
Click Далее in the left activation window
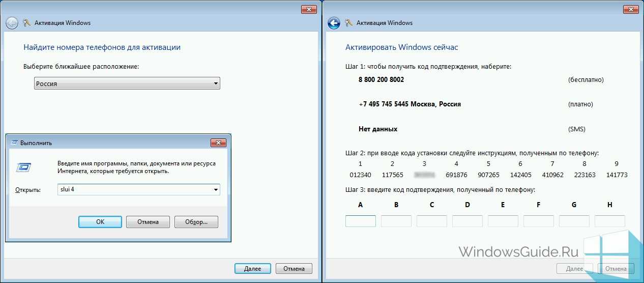click(x=253, y=268)
